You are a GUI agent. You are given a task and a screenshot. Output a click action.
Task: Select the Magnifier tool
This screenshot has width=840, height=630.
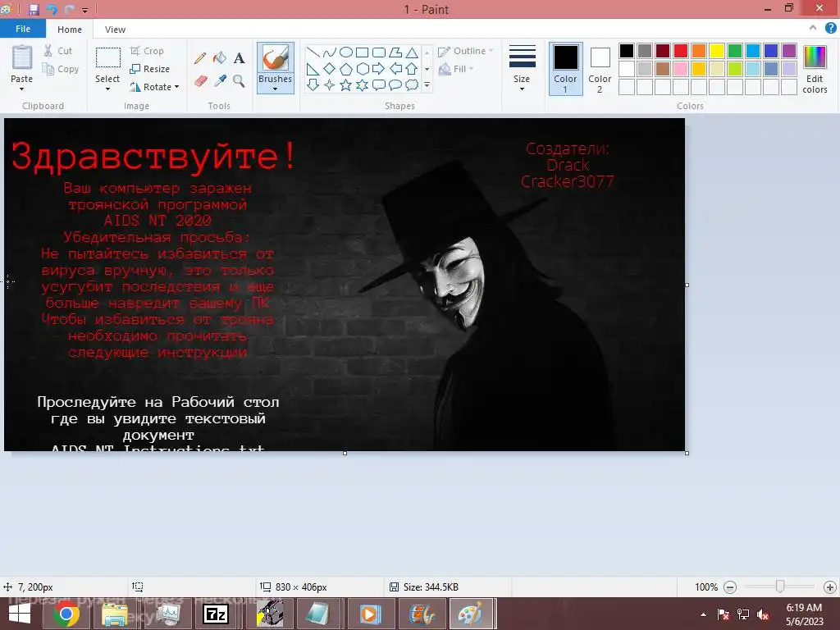pos(239,81)
